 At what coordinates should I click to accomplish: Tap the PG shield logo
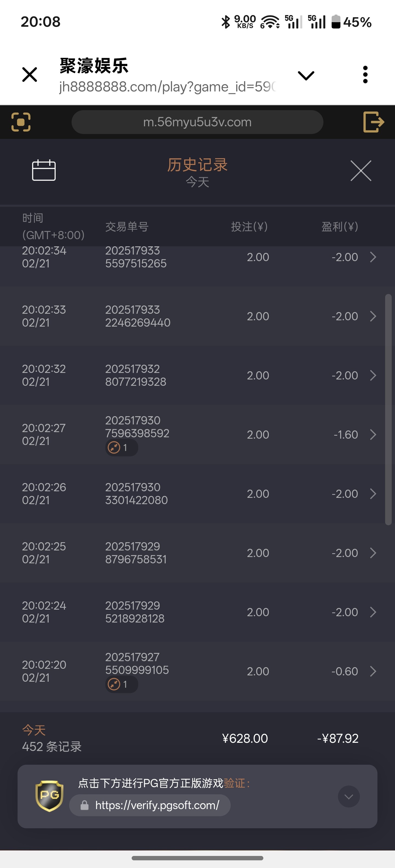(49, 796)
